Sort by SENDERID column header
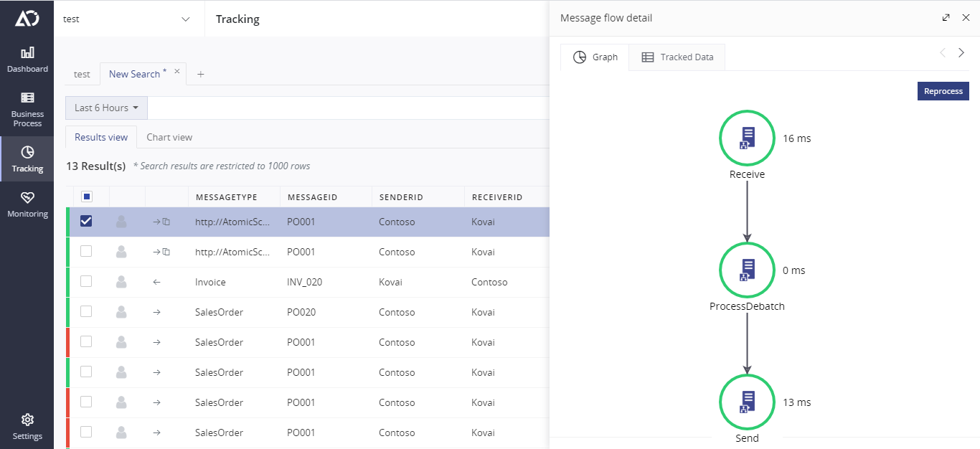Viewport: 980px width, 449px height. (x=401, y=197)
